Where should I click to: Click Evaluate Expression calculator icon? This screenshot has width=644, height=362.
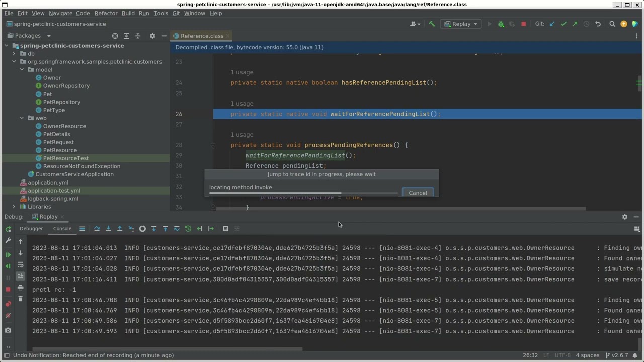click(x=225, y=229)
